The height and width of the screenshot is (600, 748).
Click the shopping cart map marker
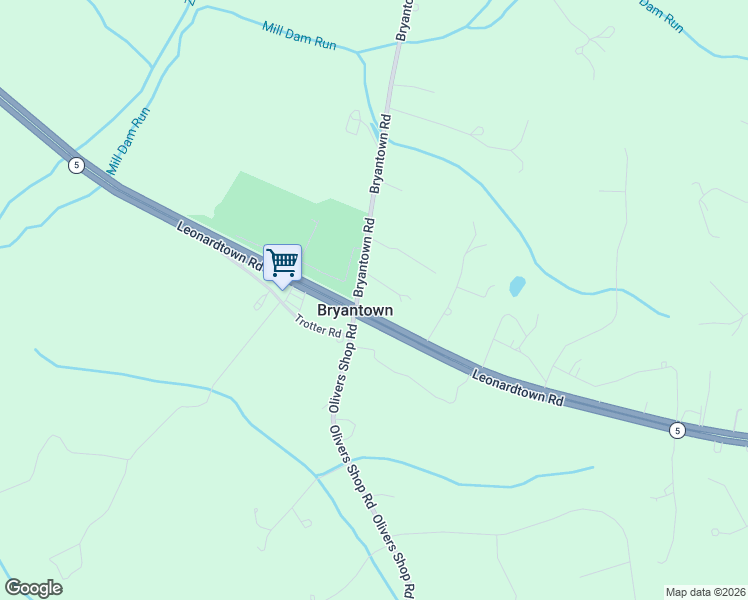282,266
